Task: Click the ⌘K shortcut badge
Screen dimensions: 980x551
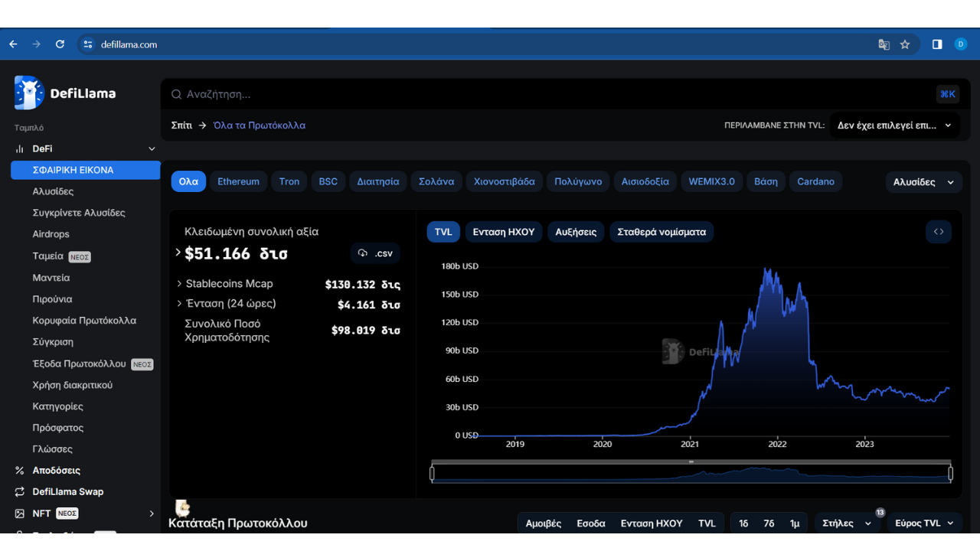Action: pos(948,94)
